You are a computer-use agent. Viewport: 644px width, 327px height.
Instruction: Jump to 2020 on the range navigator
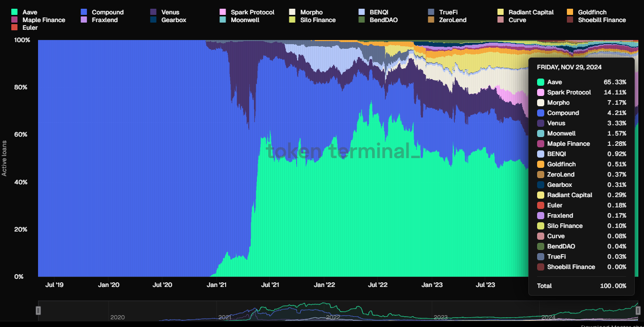pyautogui.click(x=118, y=317)
